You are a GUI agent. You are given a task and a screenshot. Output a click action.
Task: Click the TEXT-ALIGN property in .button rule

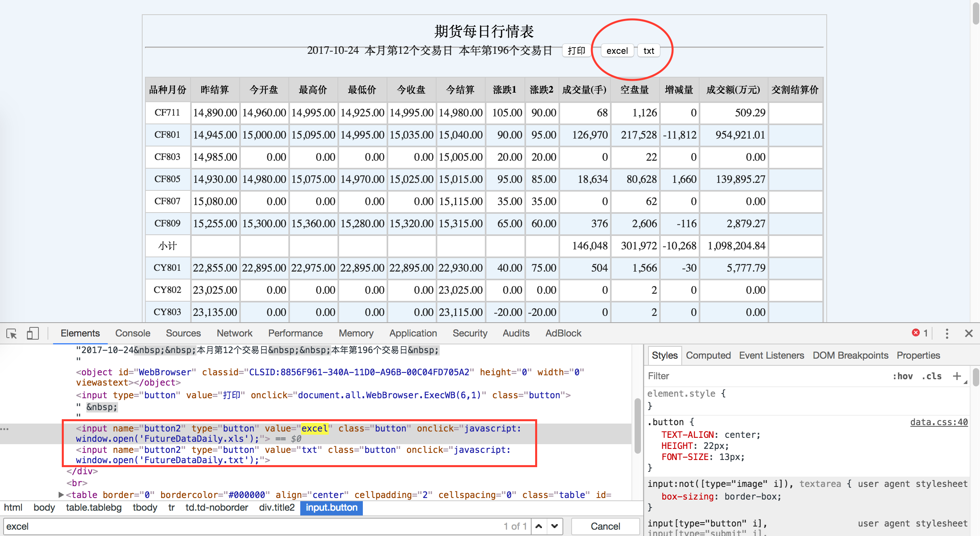pos(687,435)
